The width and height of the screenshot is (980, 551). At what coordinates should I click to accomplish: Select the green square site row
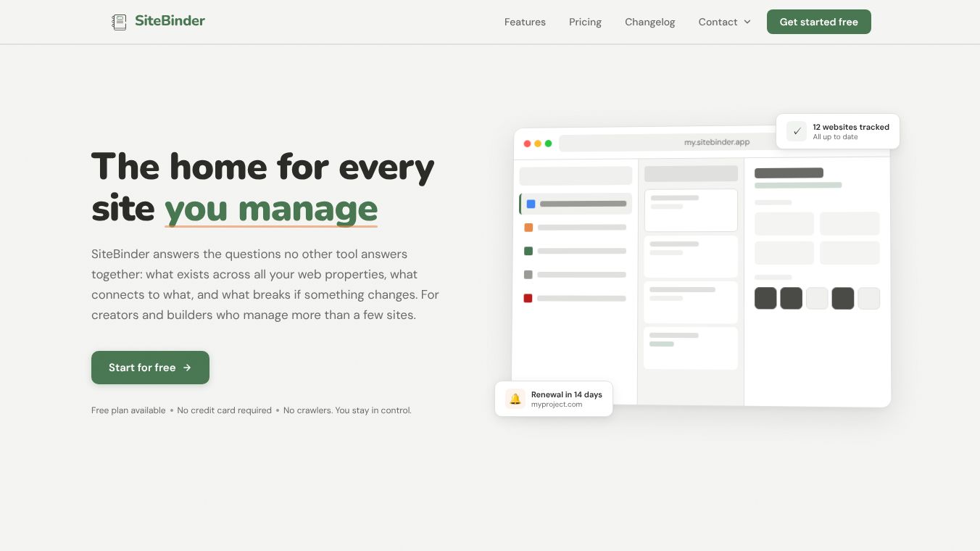point(576,251)
